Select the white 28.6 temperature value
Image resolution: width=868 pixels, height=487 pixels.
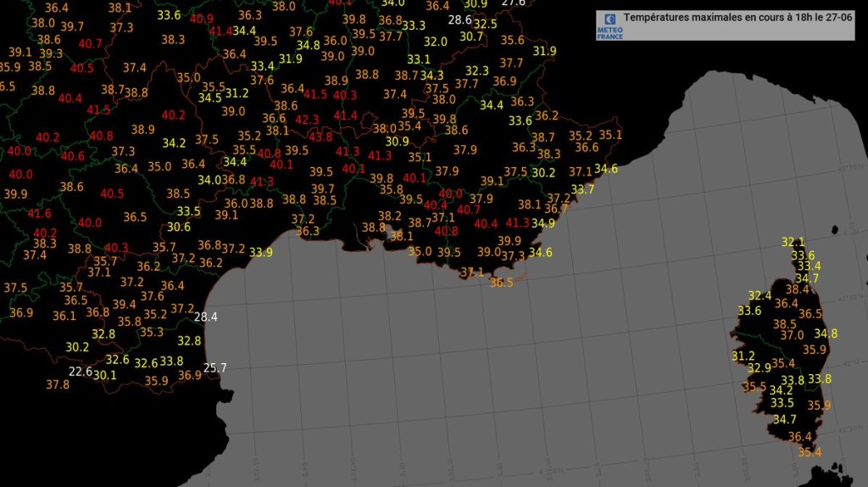click(459, 20)
